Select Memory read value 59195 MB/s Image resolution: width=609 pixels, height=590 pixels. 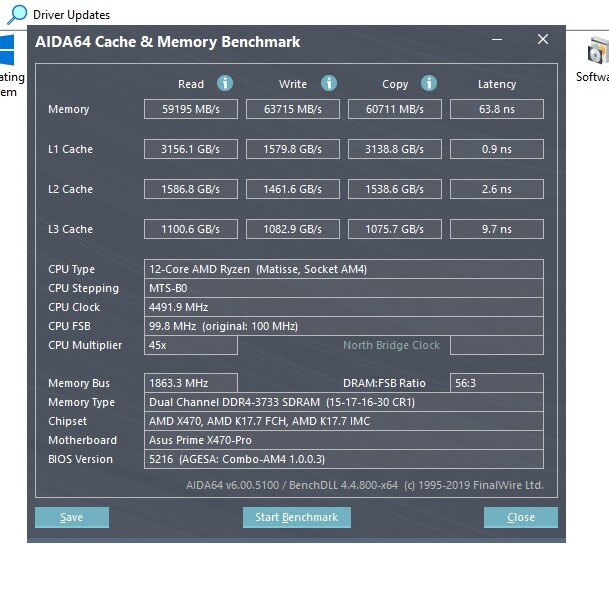(x=191, y=109)
